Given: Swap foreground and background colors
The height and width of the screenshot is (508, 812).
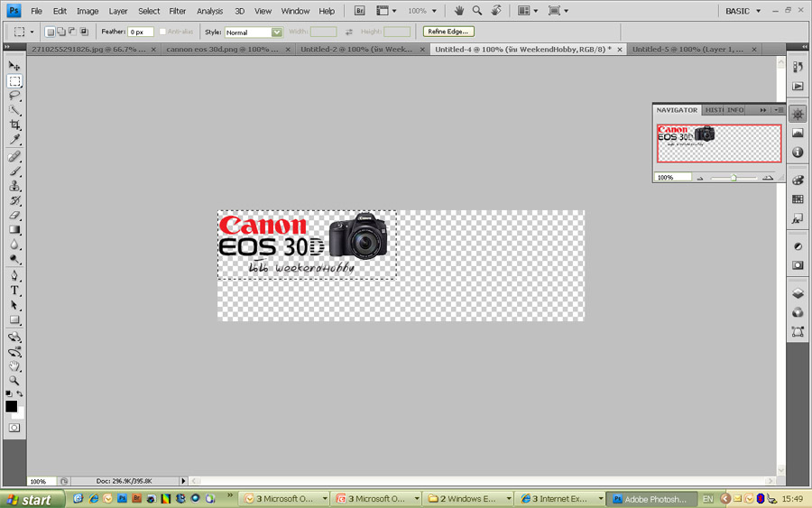Looking at the screenshot, I should coord(20,393).
